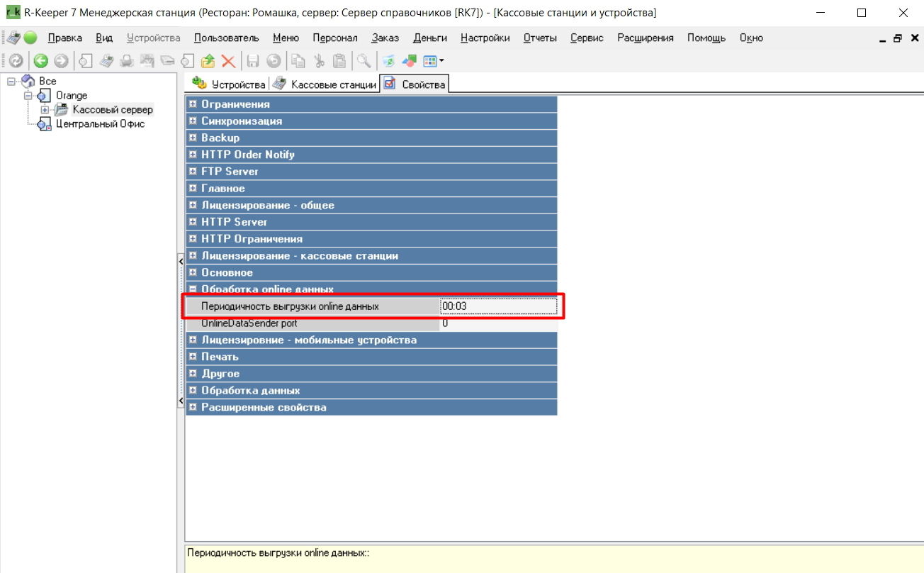This screenshot has width=924, height=573.
Task: Click the green Back arrow toolbar icon
Action: click(x=40, y=61)
